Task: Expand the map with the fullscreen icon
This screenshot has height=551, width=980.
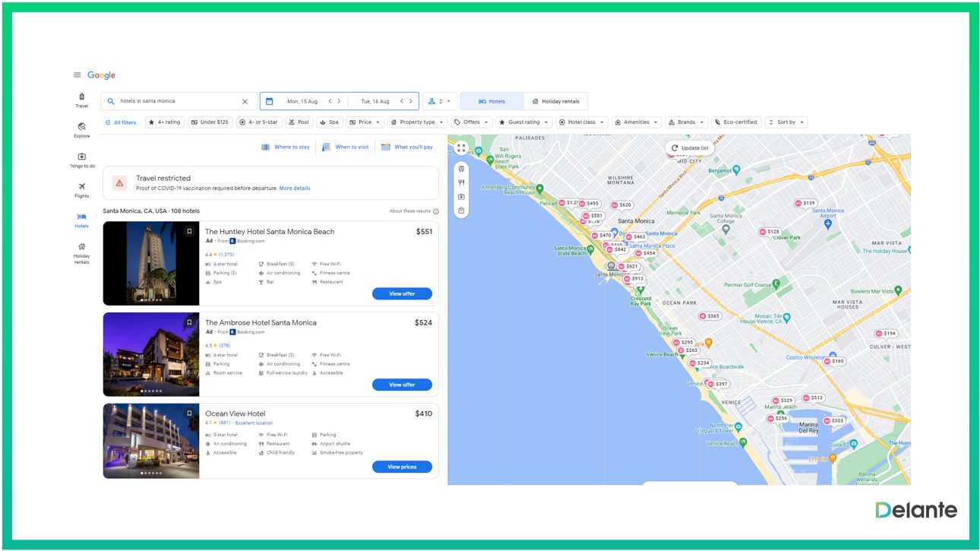Action: [x=461, y=147]
